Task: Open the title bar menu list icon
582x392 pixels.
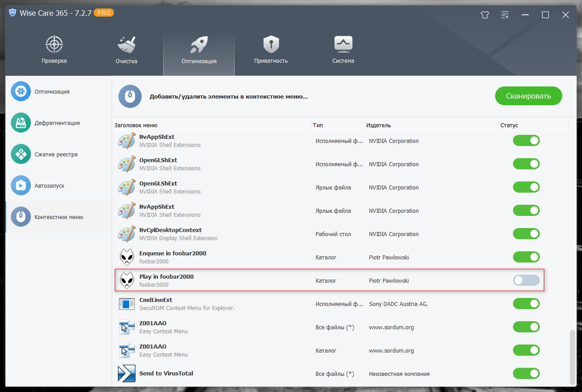Action: point(505,15)
